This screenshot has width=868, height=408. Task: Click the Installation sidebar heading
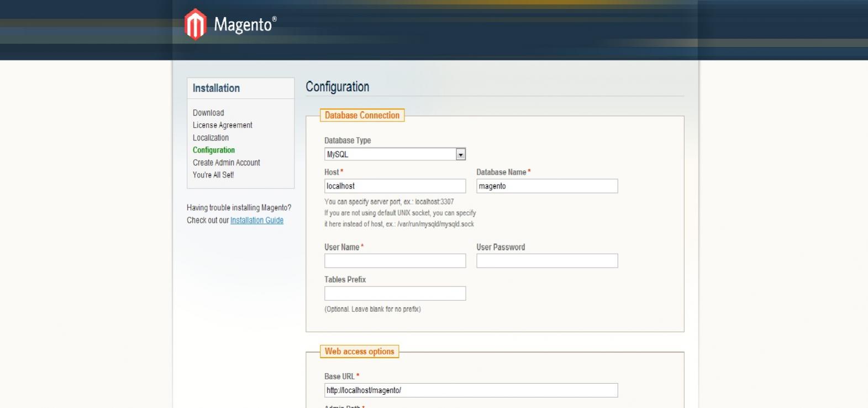[x=216, y=88]
